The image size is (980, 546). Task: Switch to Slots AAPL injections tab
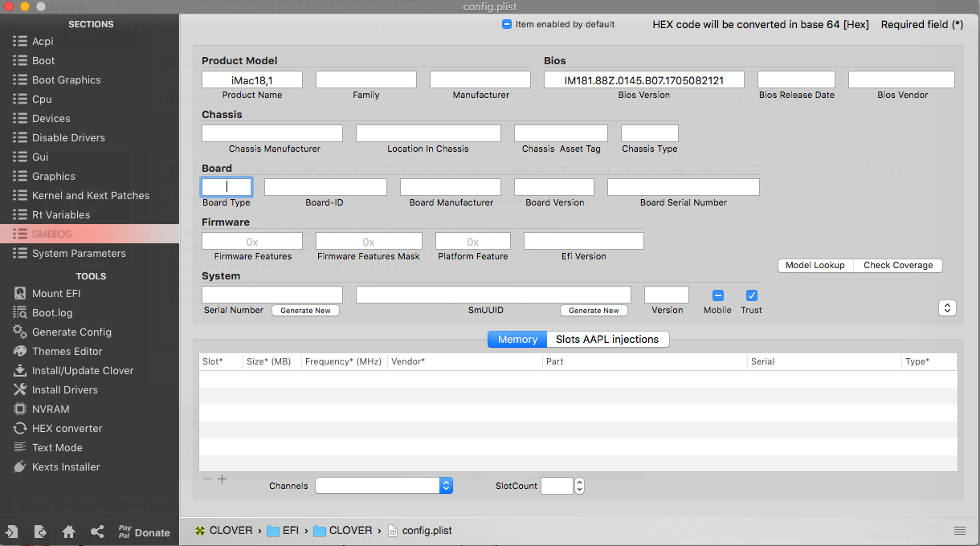607,340
